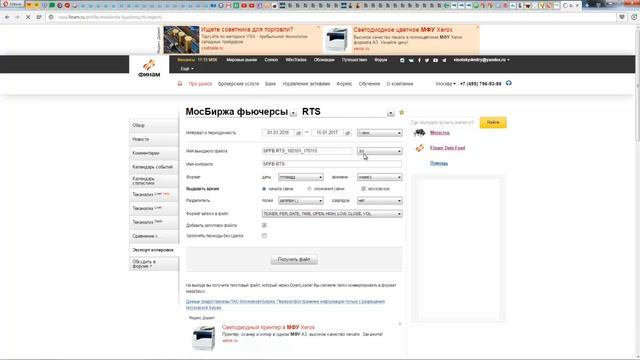The height and width of the screenshot is (360, 640).
Task: Open the calendar for the start date
Action: [x=298, y=133]
